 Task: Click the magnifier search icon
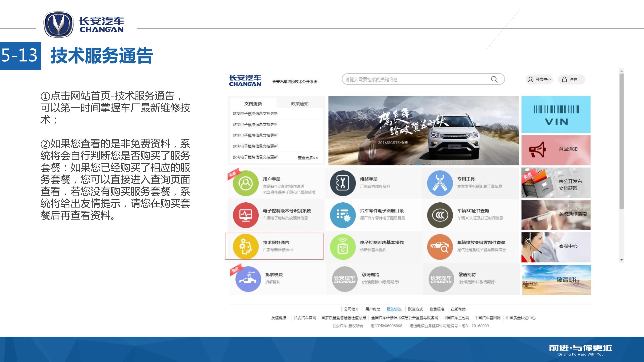click(x=494, y=79)
